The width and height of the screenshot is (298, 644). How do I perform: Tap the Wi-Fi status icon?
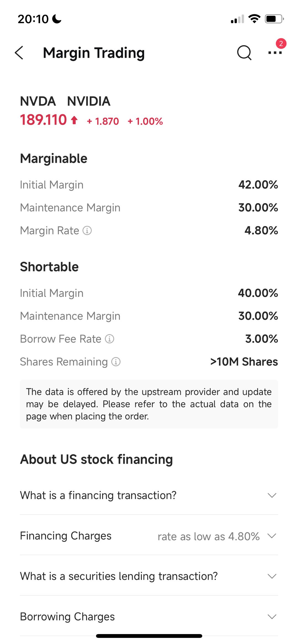254,19
